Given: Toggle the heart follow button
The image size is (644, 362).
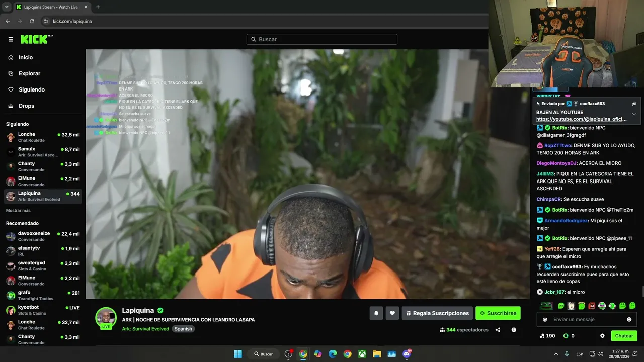Looking at the screenshot, I should tap(392, 313).
